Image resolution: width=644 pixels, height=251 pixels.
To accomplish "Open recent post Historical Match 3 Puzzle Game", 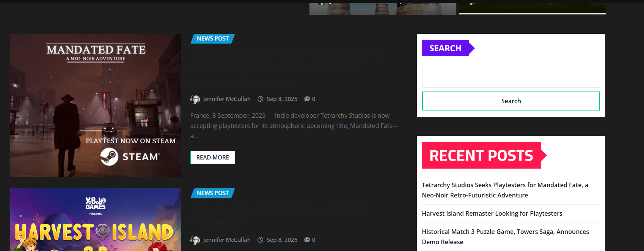I will [x=505, y=237].
